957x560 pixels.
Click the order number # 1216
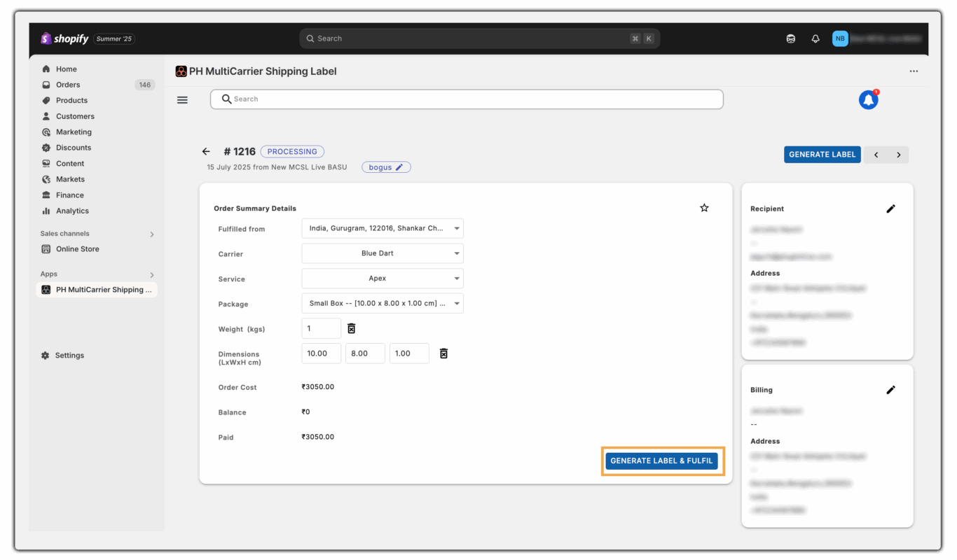240,152
